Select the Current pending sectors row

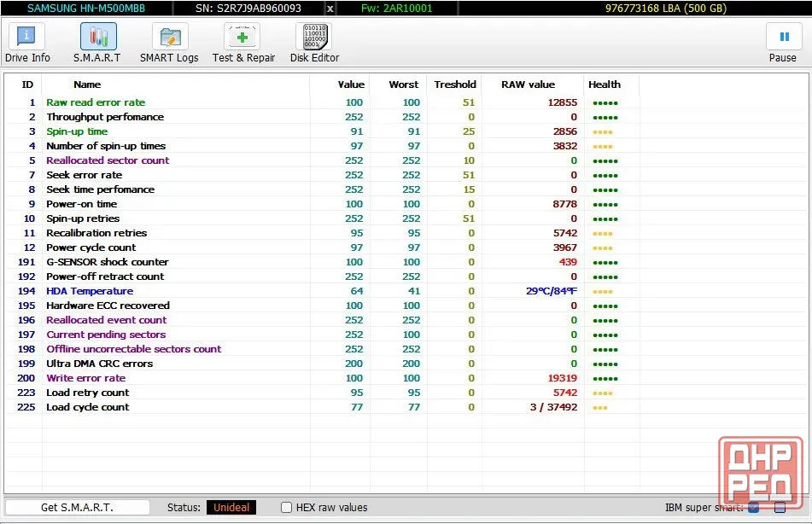coord(322,335)
